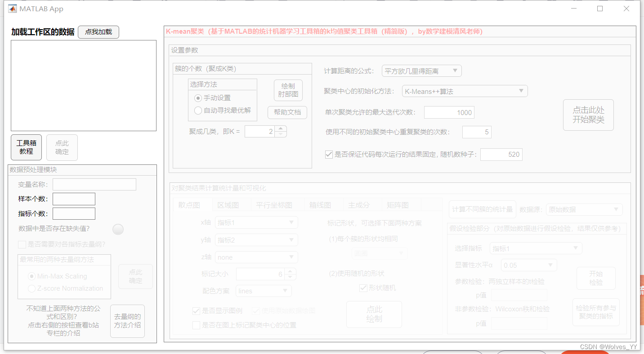Image resolution: width=644 pixels, height=354 pixels.
Task: Click the missing value indicator lamp
Action: pos(118,229)
